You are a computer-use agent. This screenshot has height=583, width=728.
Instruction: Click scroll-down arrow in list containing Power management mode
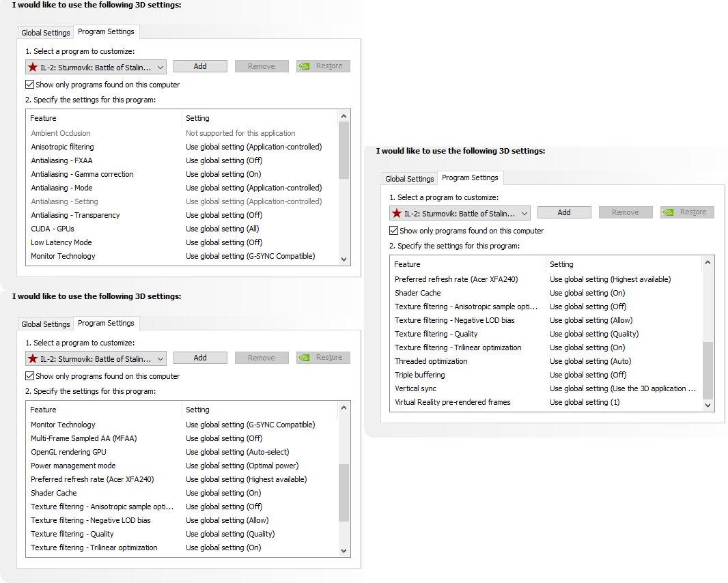(x=344, y=551)
